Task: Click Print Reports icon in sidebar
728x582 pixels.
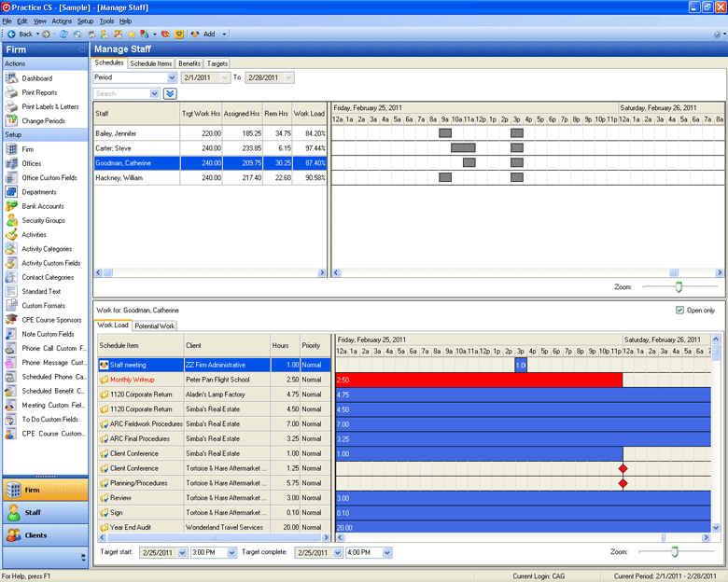Action: tap(11, 92)
